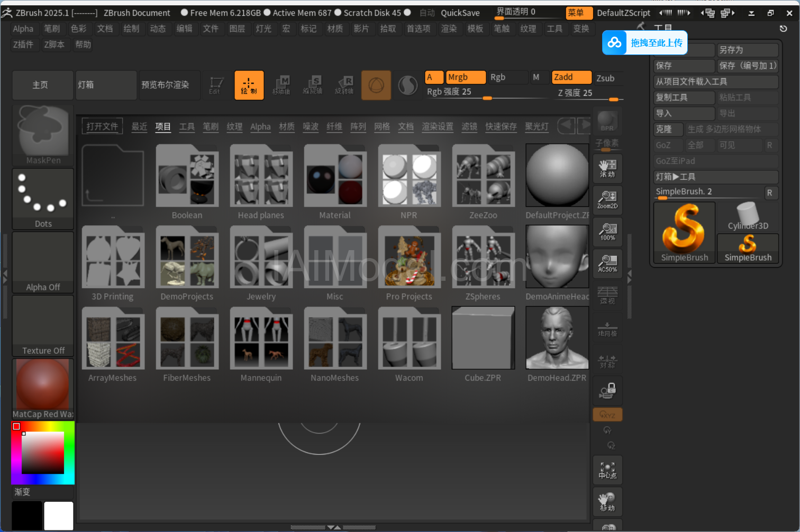This screenshot has width=800, height=532.
Task: Enable Zadd sculpt mode
Action: 571,77
